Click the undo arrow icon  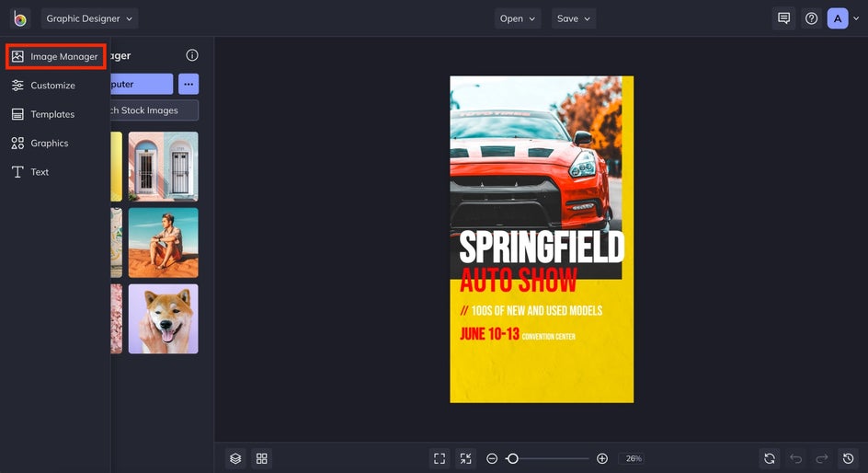(x=796, y=458)
